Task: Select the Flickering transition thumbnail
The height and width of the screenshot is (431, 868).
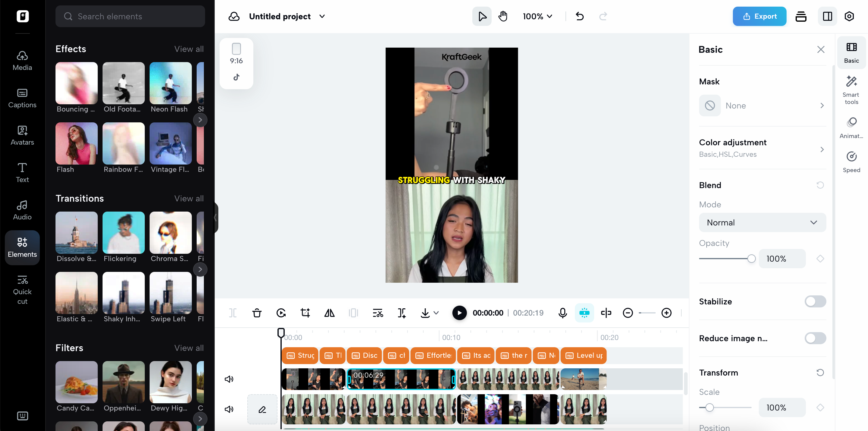Action: [x=123, y=232]
